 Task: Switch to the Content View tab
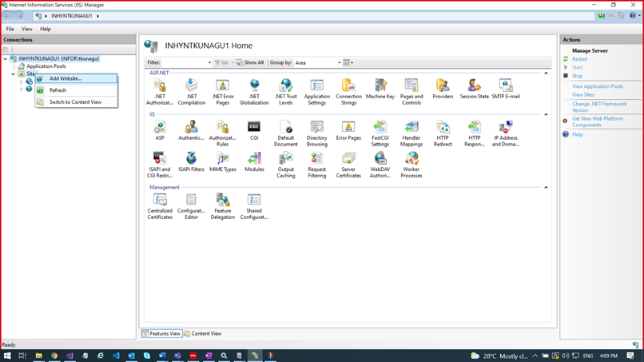click(x=203, y=333)
